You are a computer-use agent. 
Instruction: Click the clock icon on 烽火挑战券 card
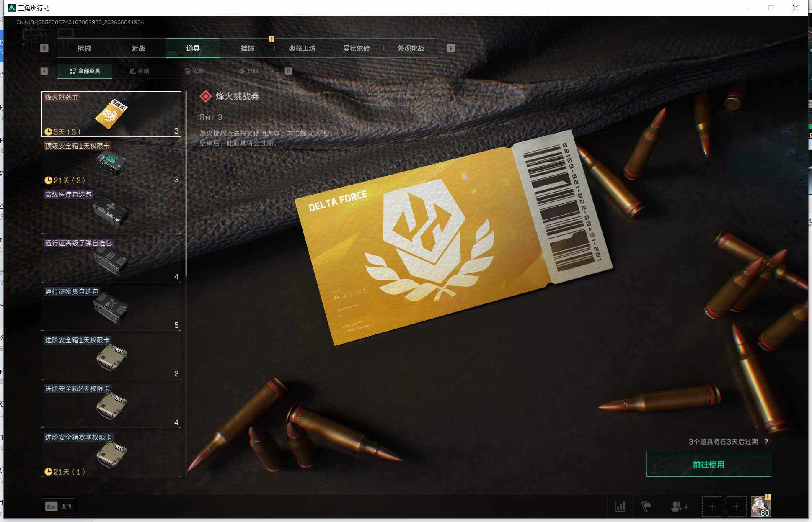[49, 132]
